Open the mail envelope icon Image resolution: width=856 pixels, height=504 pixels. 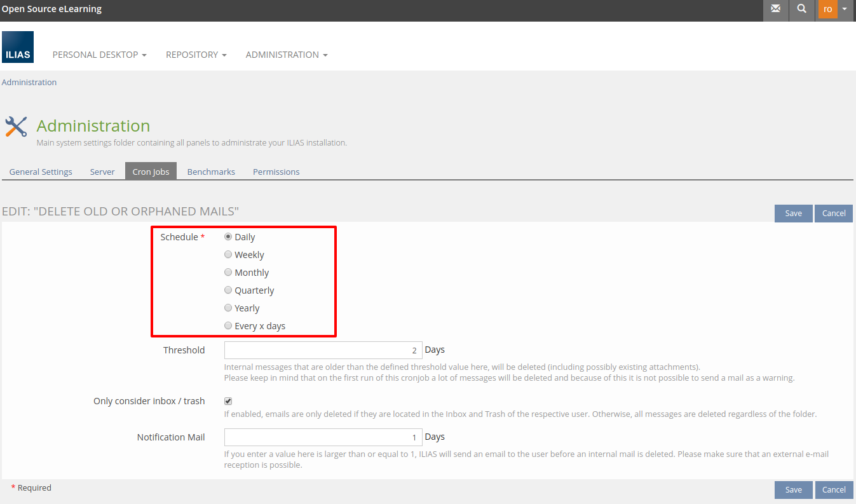[775, 9]
